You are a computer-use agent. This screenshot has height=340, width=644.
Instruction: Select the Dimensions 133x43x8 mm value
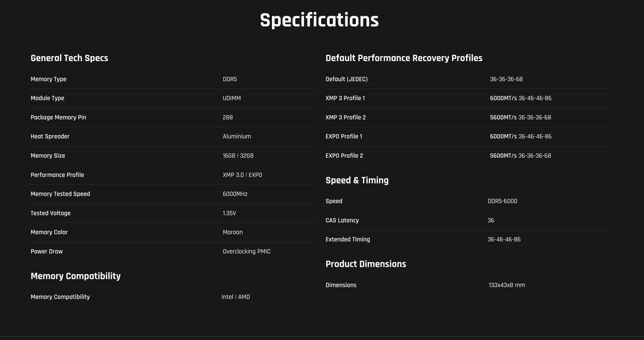click(507, 285)
